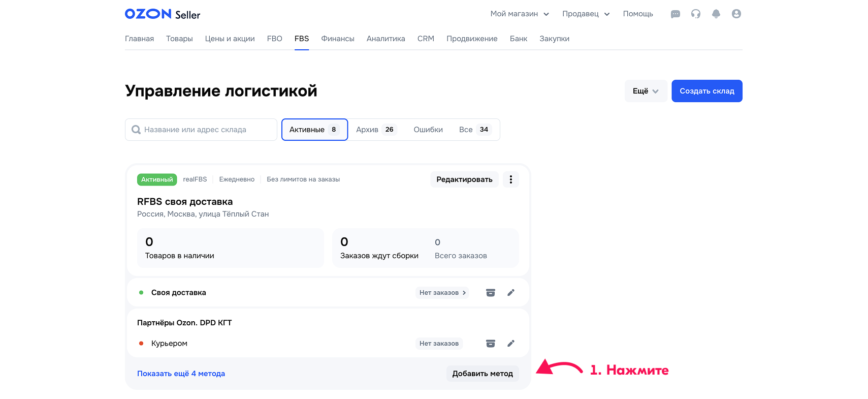Edit the Курьером method pencil icon
Screen dimensions: 868x399
click(511, 344)
